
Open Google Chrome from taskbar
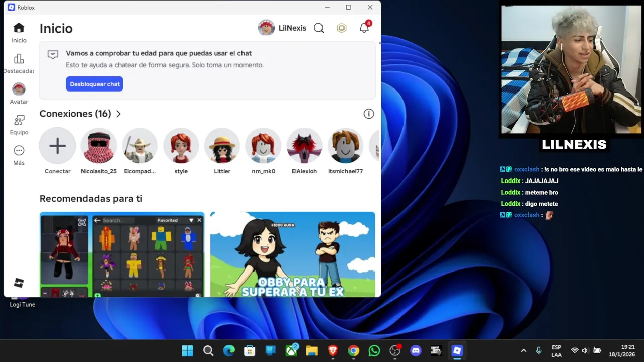354,351
